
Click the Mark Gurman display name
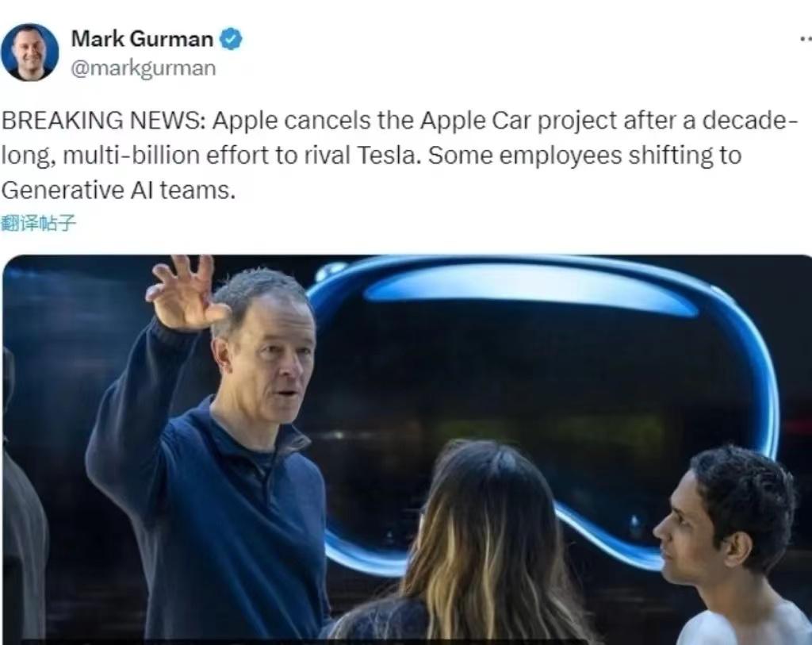tap(142, 39)
